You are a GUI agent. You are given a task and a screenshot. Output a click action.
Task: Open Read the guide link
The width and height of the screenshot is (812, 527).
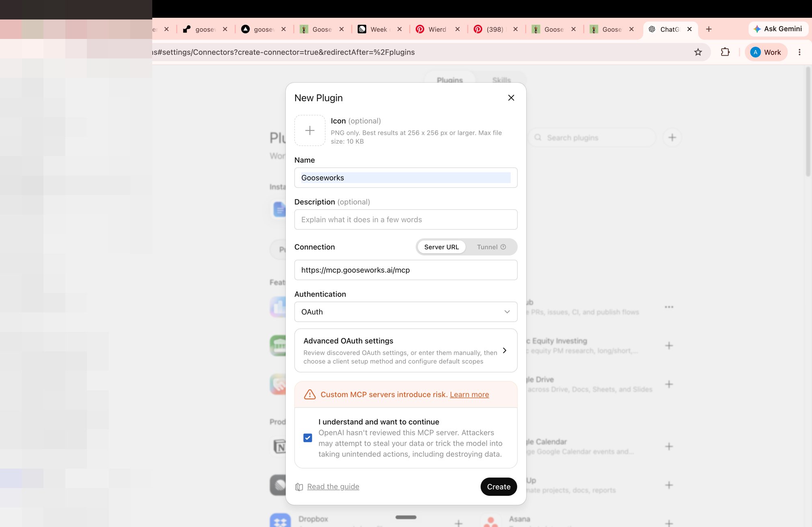point(333,486)
